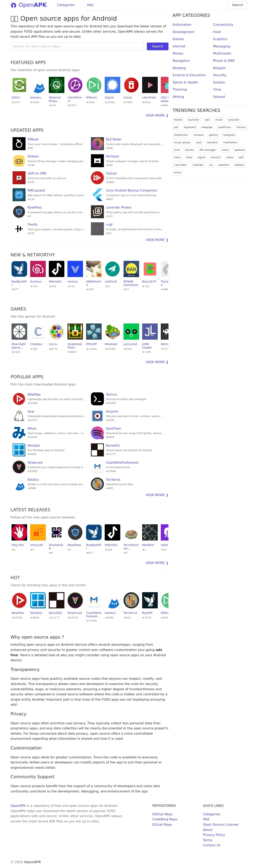The width and height of the screenshot is (260, 868).
Task: Open the LibreTube app icon
Action: (149, 85)
